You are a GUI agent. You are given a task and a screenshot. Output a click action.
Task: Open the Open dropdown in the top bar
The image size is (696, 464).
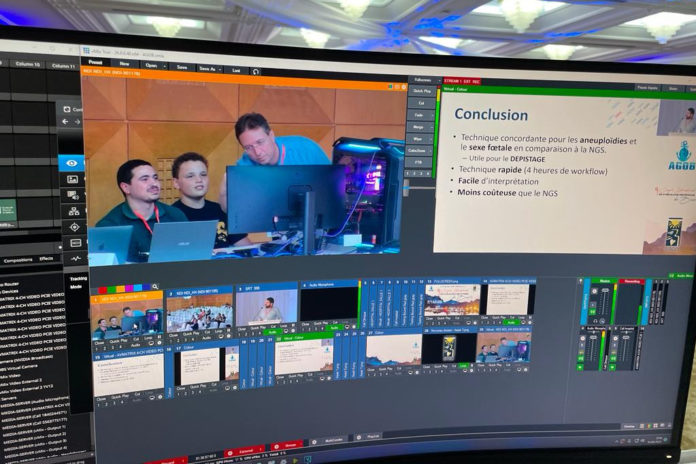point(153,65)
